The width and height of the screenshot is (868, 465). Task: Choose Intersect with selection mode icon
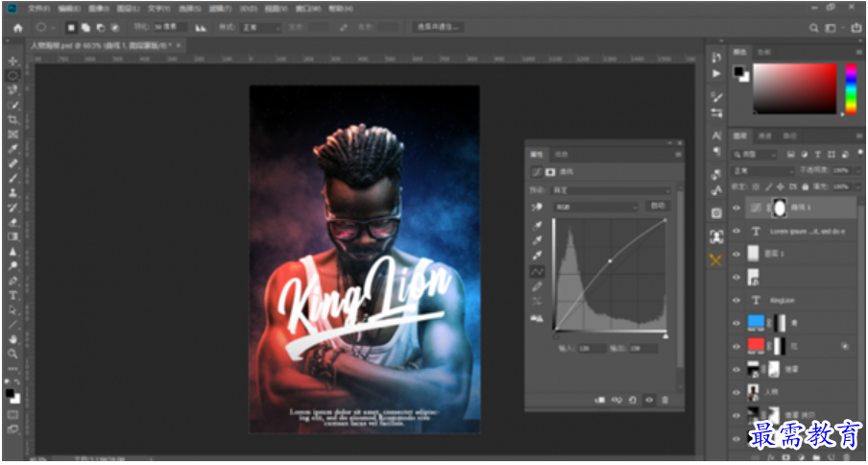114,27
